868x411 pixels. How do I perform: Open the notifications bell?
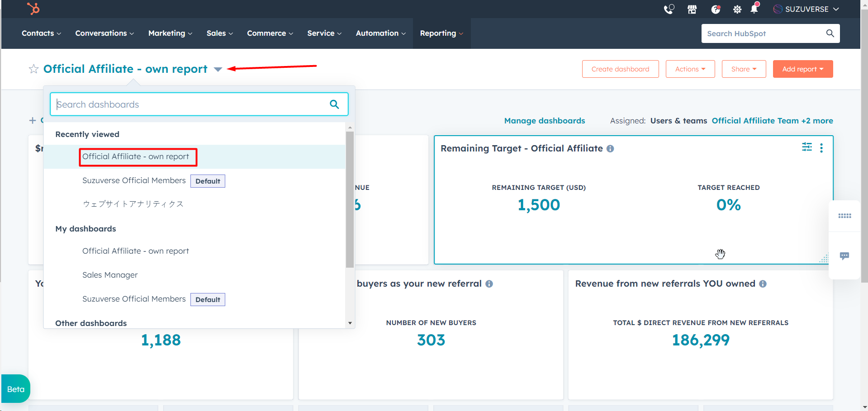(754, 9)
